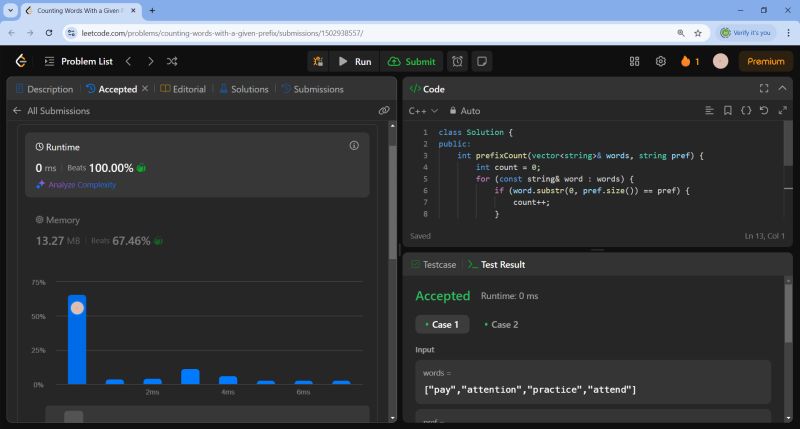Switch to the Editorial tab
800x429 pixels.
[183, 89]
